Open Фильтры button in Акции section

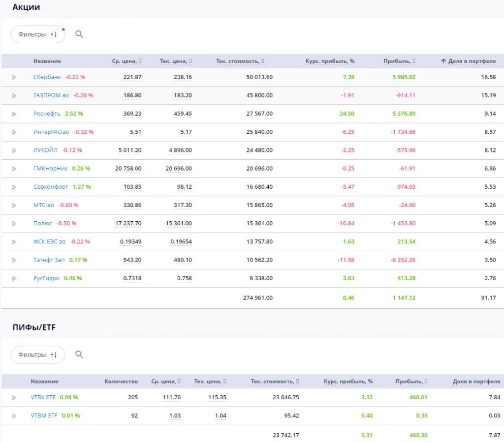point(38,34)
